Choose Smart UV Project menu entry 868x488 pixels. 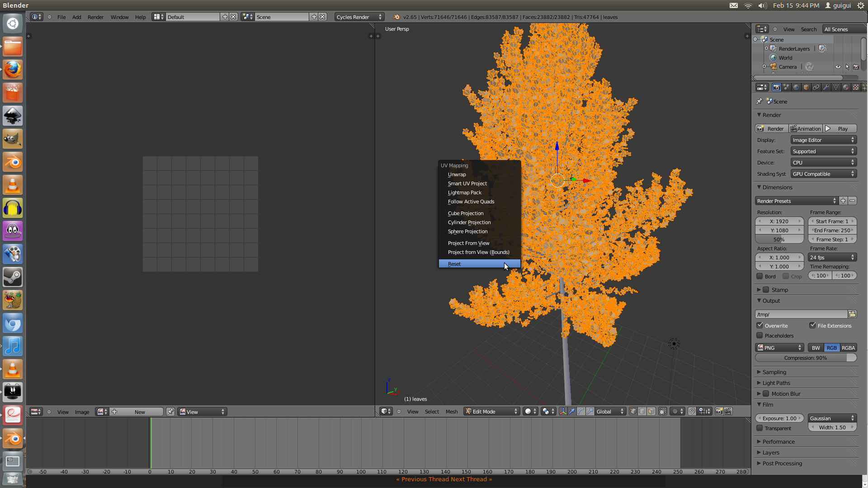(x=479, y=183)
